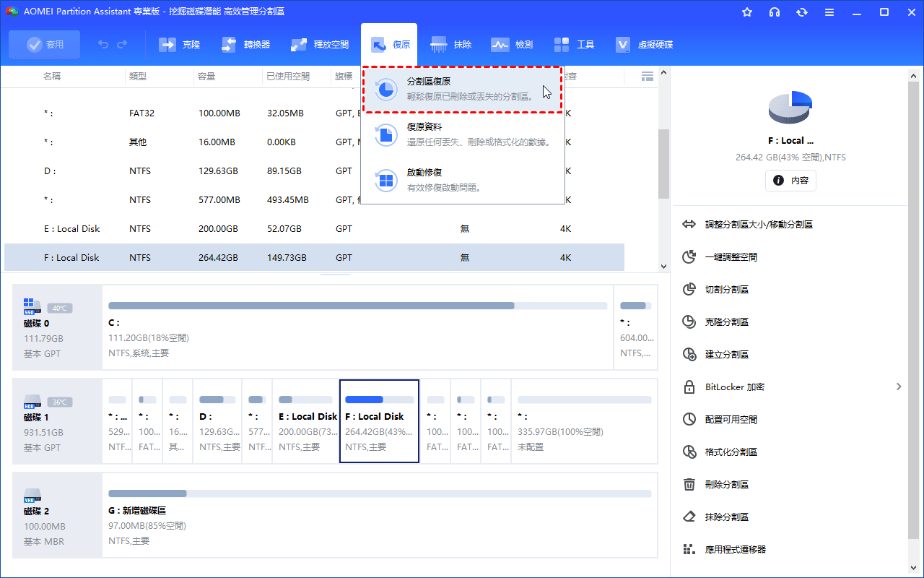Open the title bar hamburger menu
This screenshot has height=578, width=924.
[829, 12]
